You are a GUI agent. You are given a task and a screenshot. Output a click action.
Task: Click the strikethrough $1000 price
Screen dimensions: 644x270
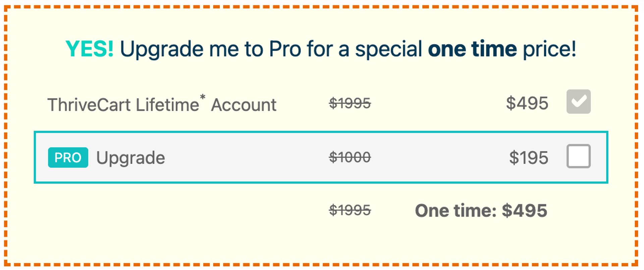350,157
